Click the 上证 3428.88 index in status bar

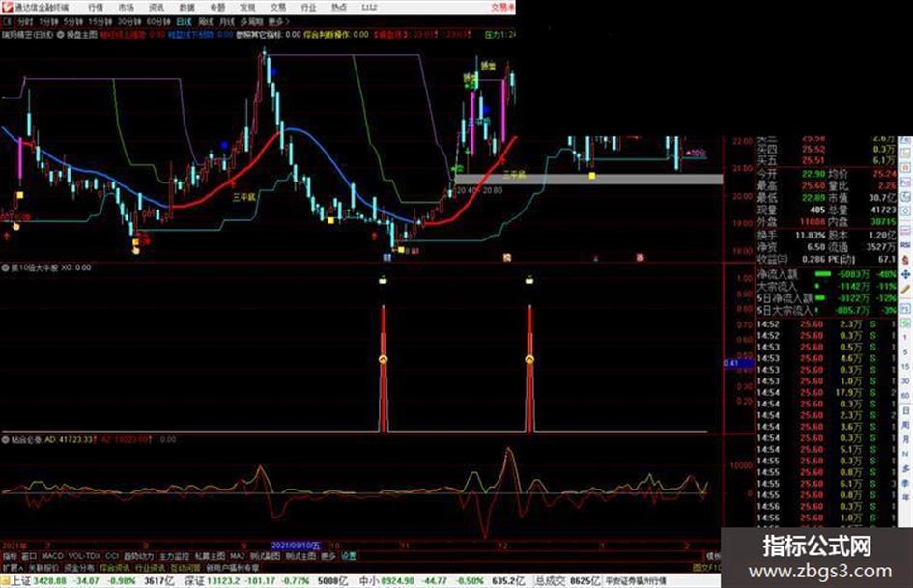click(39, 581)
